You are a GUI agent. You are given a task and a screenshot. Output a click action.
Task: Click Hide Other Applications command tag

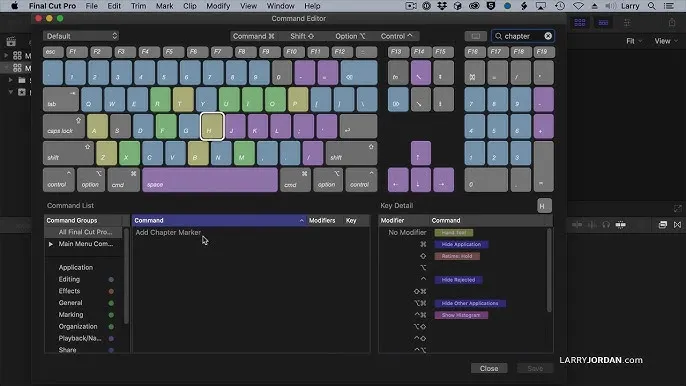470,303
